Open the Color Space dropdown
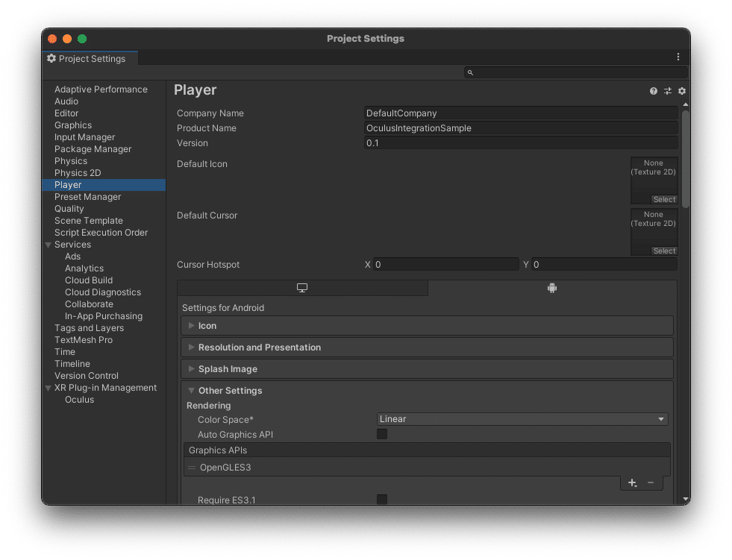Screen dimensions: 732x560 pyautogui.click(x=522, y=419)
